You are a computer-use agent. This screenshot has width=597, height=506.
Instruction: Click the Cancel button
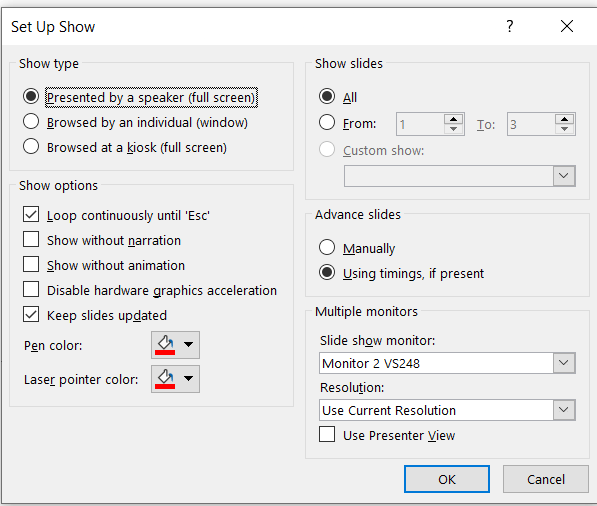(546, 479)
